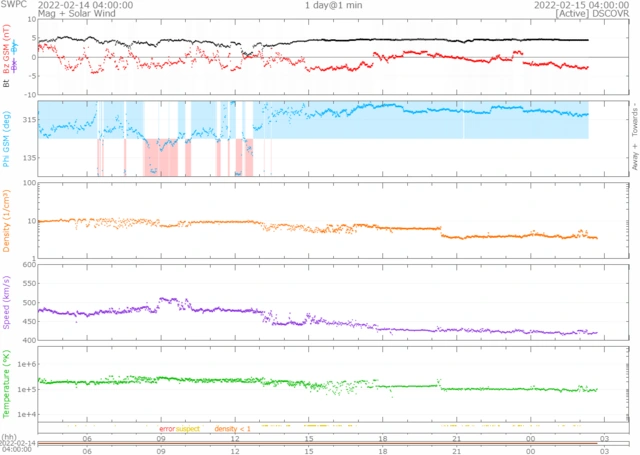Click the 'Away +' Phi sector label
The width and height of the screenshot is (640, 455).
(x=634, y=159)
